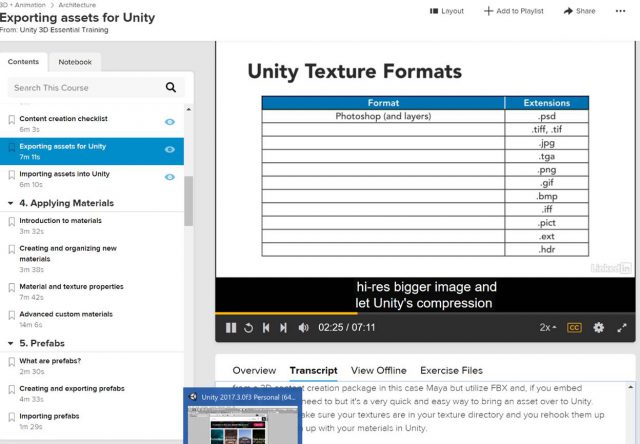This screenshot has width=640, height=444.
Task: Click the contents list scrollbar thumb
Action: (188, 201)
